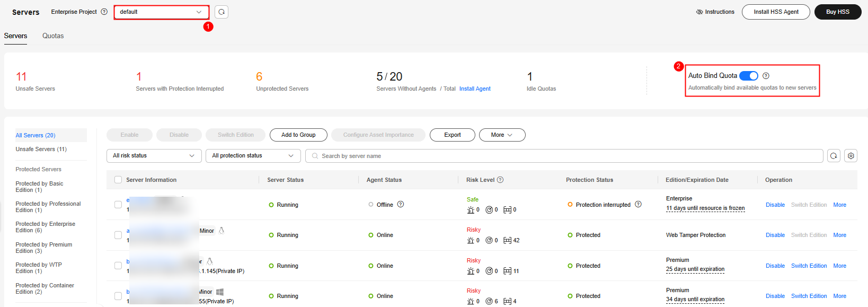Click the help icon next to Enterprise Project

point(104,12)
